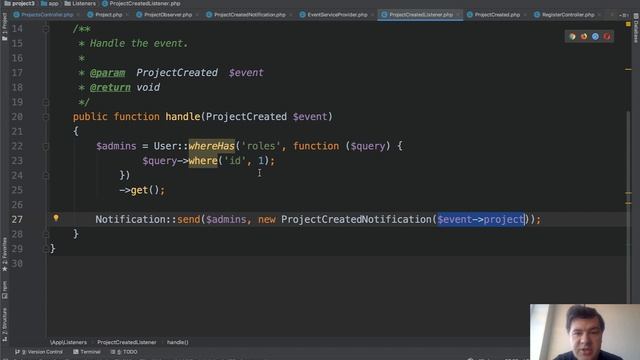This screenshot has height=360, width=640.
Task: Click the presenter webcam thumbnail
Action: pyautogui.click(x=585, y=332)
